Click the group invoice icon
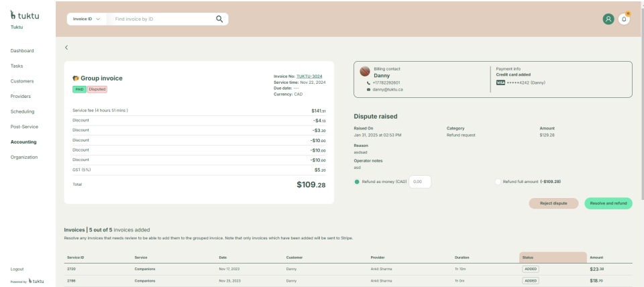The width and height of the screenshot is (644, 287). 76,78
